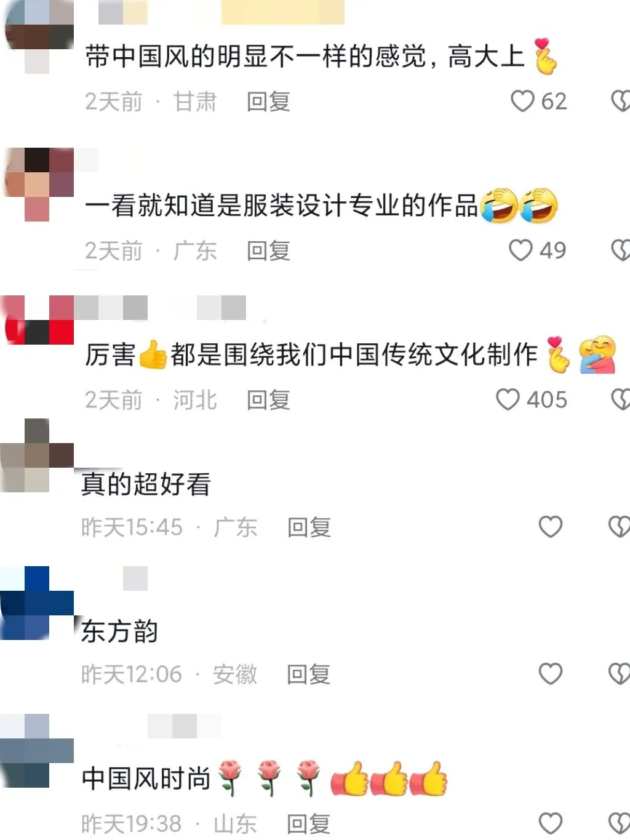Dislike the '真的超好看' comment
Viewport: 630px width, 840px height.
620,527
